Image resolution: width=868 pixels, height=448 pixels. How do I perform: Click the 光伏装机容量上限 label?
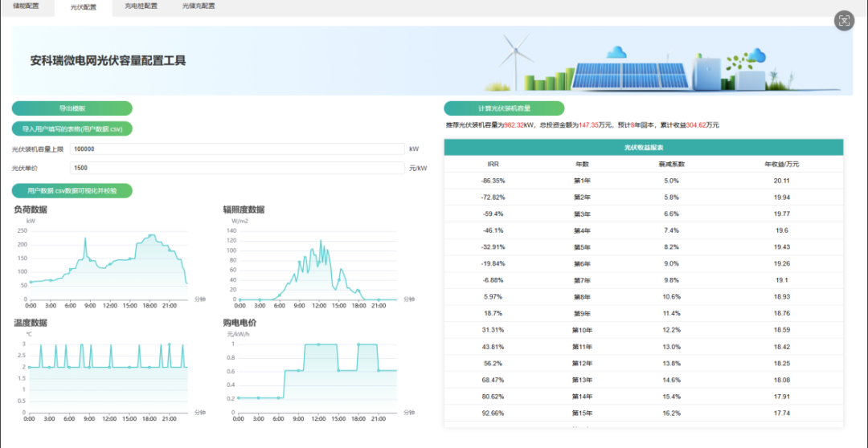click(38, 149)
